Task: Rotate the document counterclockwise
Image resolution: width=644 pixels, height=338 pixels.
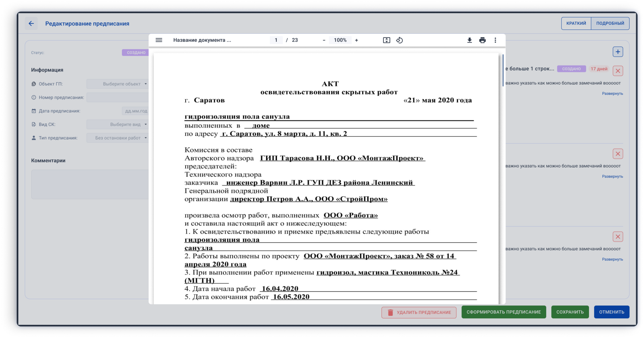Action: pyautogui.click(x=399, y=40)
